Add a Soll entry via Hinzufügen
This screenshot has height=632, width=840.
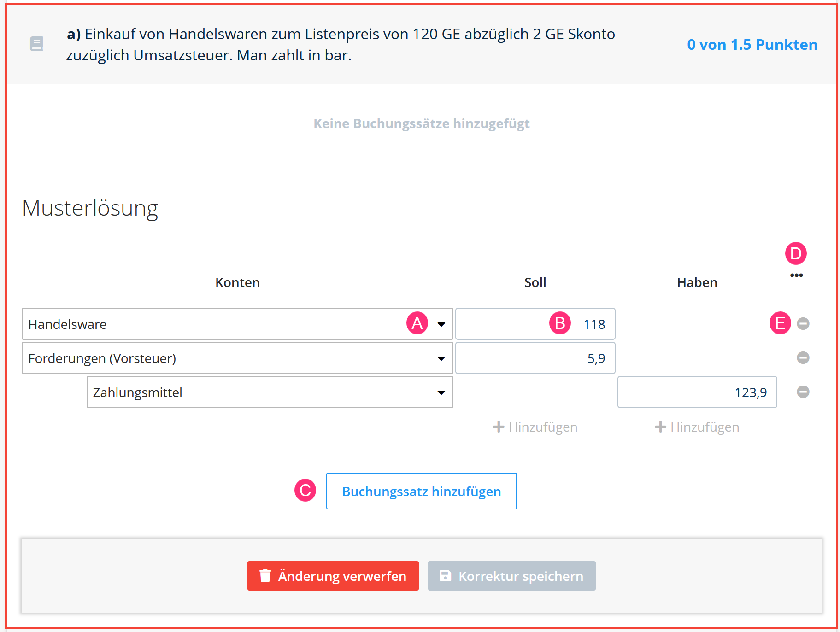pyautogui.click(x=535, y=427)
